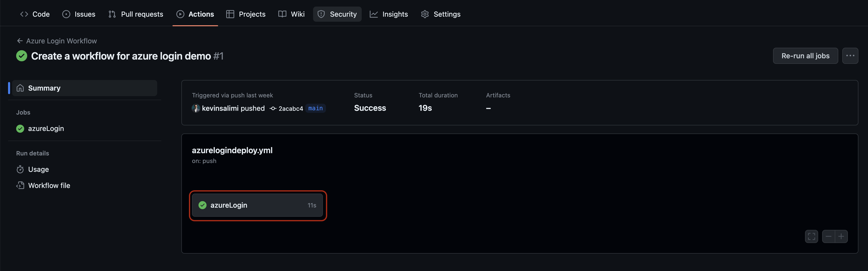Click the Usage stopwatch icon
The height and width of the screenshot is (271, 868).
(20, 169)
